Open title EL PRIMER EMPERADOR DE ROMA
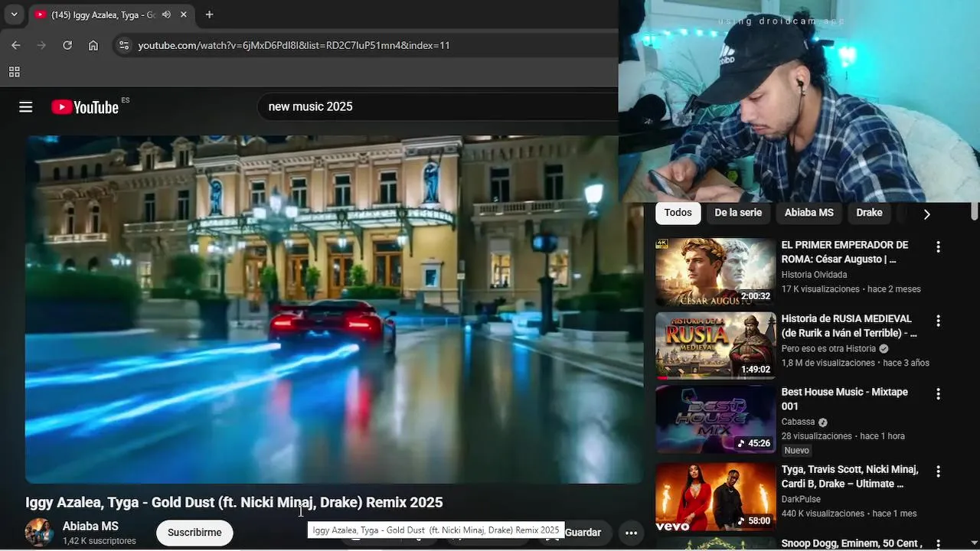The width and height of the screenshot is (980, 551). pos(844,252)
